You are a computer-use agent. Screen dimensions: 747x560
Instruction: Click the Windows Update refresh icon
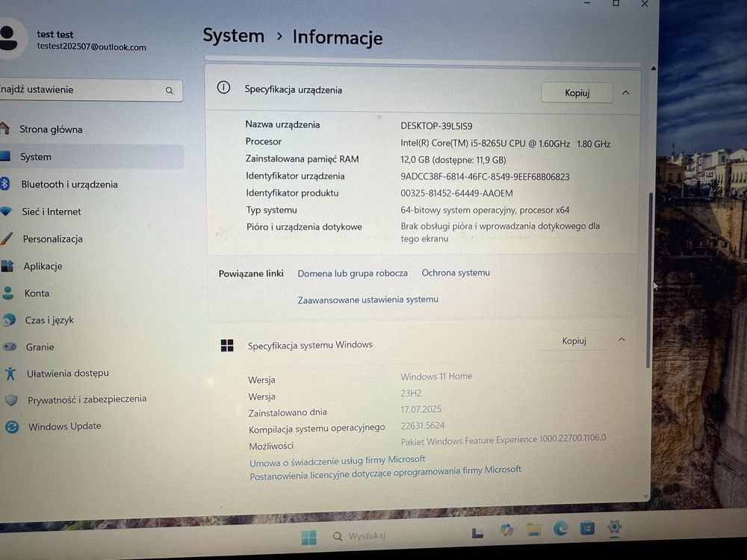[12, 426]
